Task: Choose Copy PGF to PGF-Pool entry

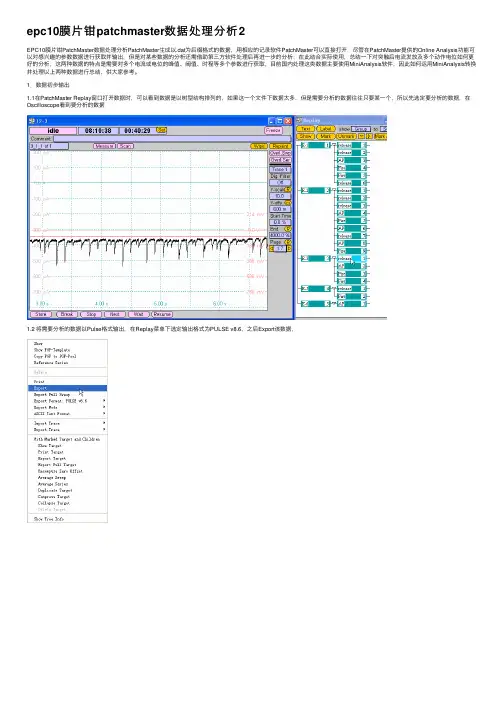Action: pos(67,356)
